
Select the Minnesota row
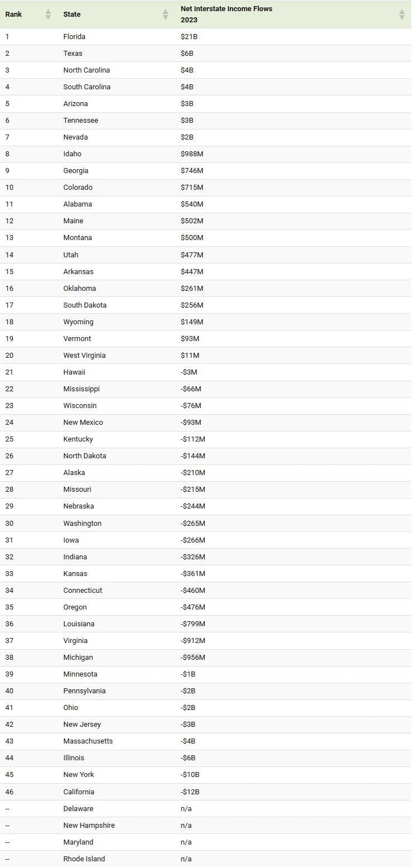point(206,674)
